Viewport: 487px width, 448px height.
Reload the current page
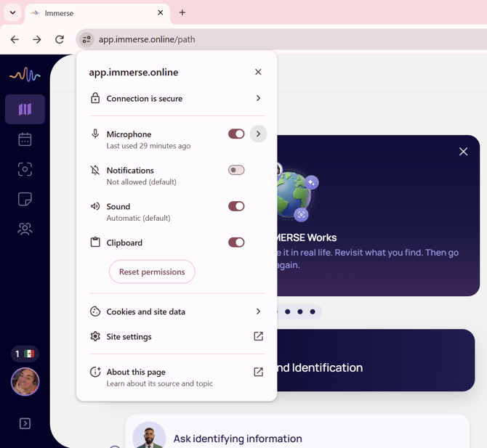click(x=60, y=39)
